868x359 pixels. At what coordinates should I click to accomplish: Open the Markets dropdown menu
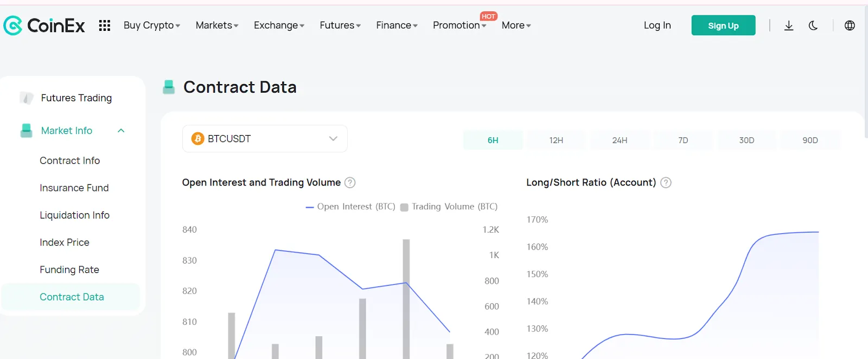[x=217, y=25]
